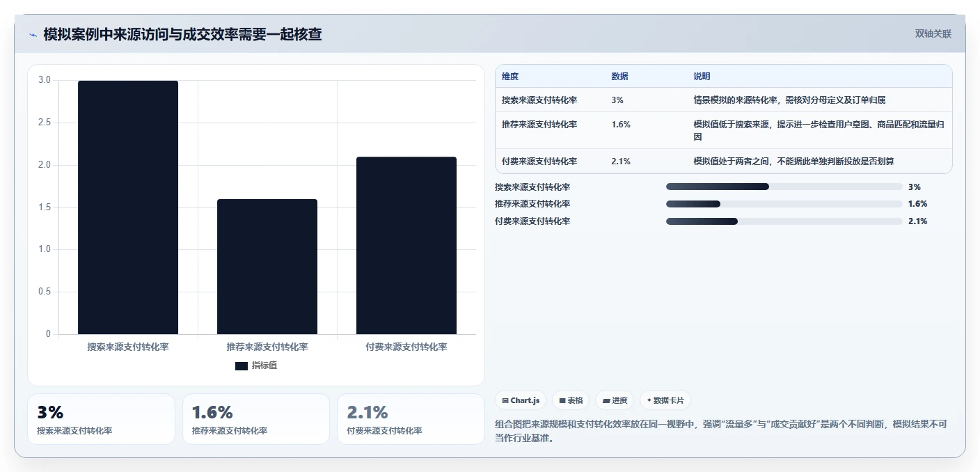Viewport: 980px width, 472px height.
Task: Open the 1.6% 推荐来源支付转化率 data card
Action: click(x=255, y=419)
